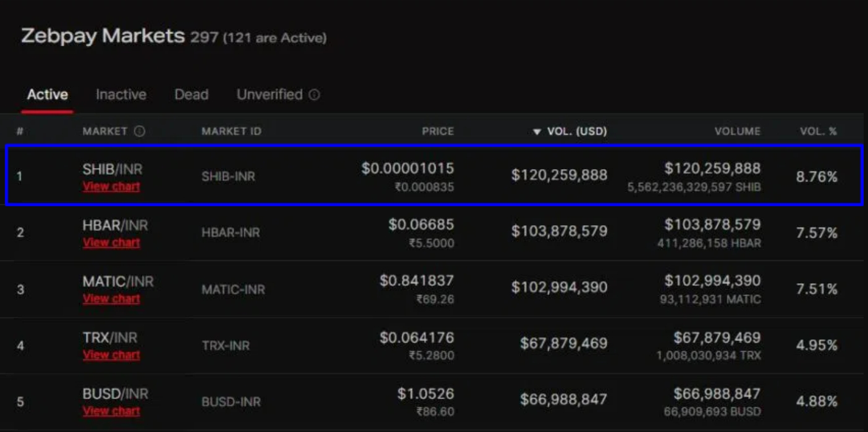Select the Unverified tab
The image size is (868, 432).
click(269, 94)
